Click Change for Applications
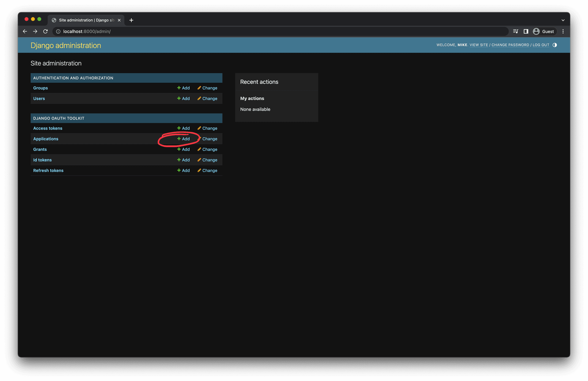Screen dimensions: 588x381 (207, 139)
